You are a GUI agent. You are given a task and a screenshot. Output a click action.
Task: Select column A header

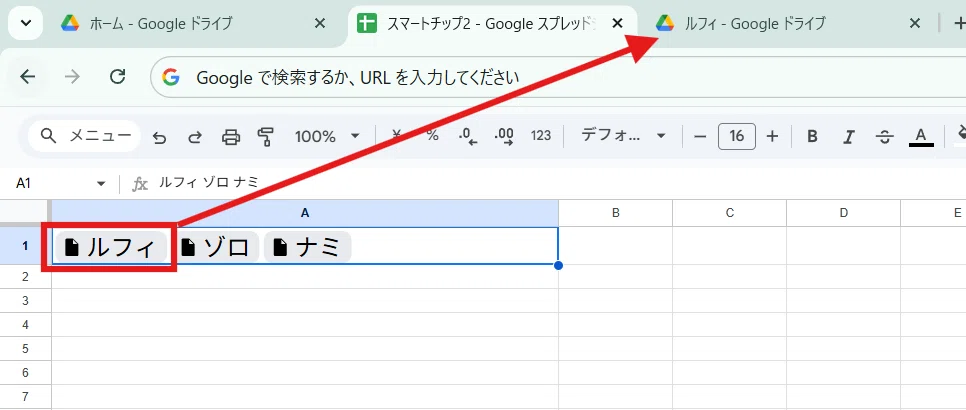pos(305,213)
